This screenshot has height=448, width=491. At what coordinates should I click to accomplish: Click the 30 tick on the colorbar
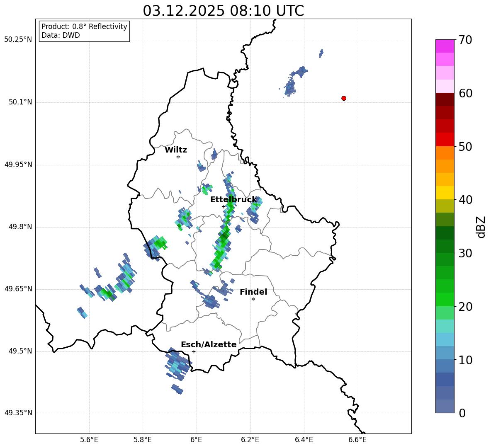465,253
